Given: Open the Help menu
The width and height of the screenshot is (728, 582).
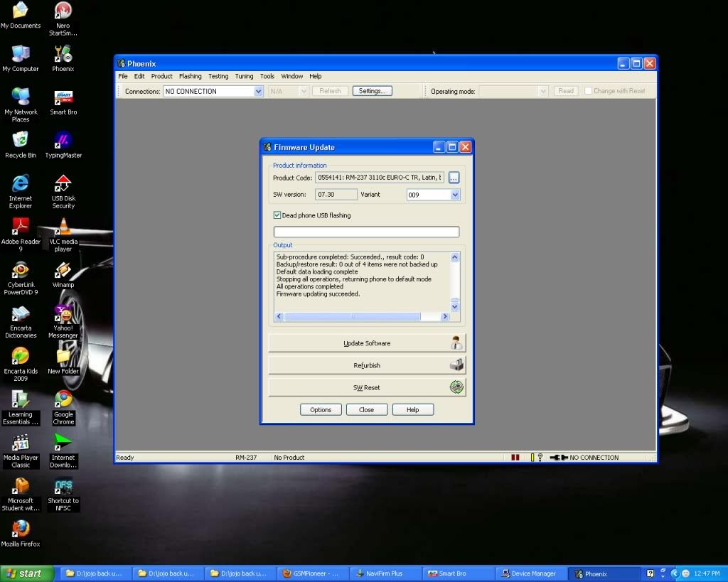Looking at the screenshot, I should [315, 76].
